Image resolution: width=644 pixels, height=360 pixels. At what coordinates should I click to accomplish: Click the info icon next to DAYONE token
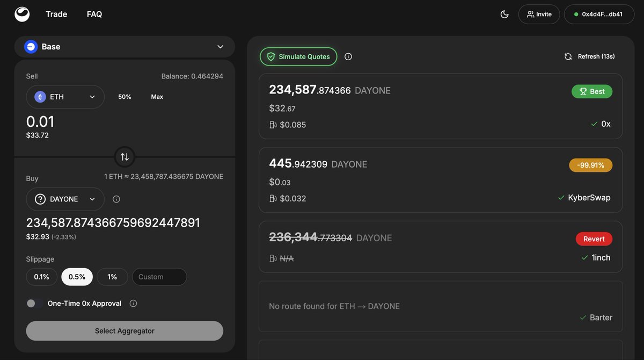coord(116,199)
